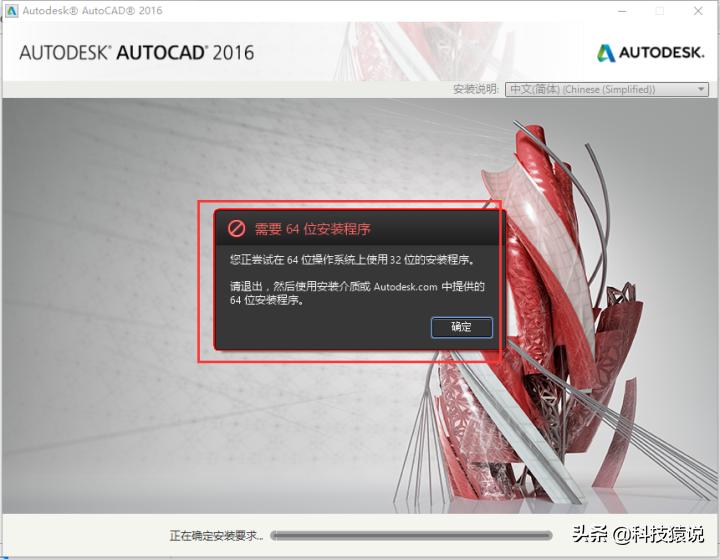Click the message mentioning 32 位的安装程序
The image size is (720, 559).
click(352, 260)
